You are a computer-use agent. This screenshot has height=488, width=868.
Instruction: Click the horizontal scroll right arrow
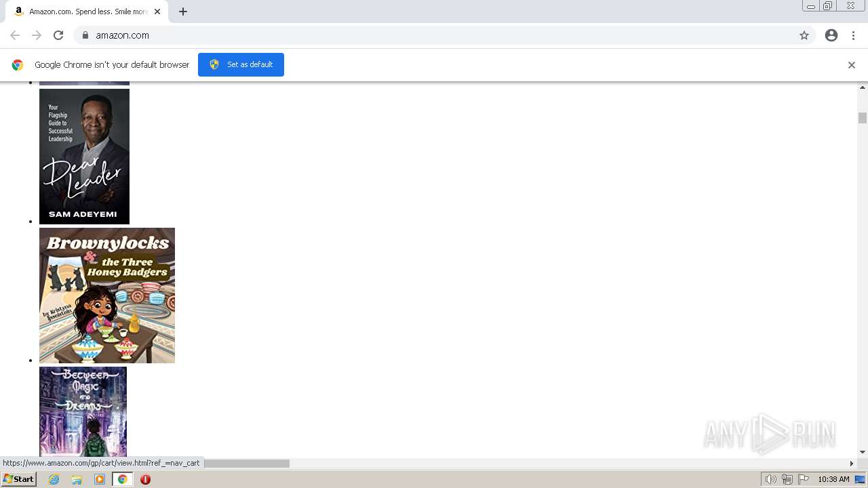pyautogui.click(x=852, y=464)
